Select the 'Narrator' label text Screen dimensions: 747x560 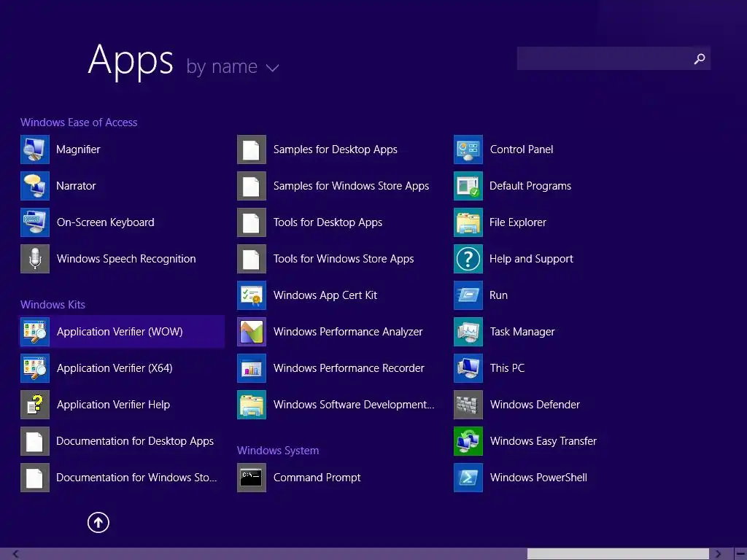(x=76, y=186)
